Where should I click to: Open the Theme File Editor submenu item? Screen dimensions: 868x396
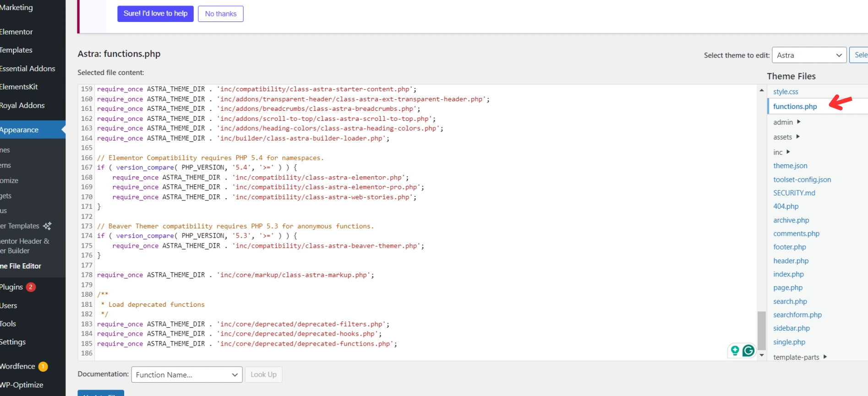click(x=21, y=266)
